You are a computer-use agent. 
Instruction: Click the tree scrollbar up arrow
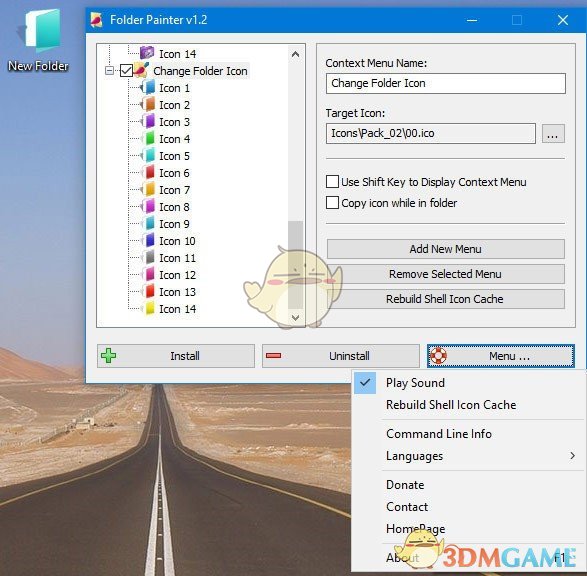tap(295, 54)
